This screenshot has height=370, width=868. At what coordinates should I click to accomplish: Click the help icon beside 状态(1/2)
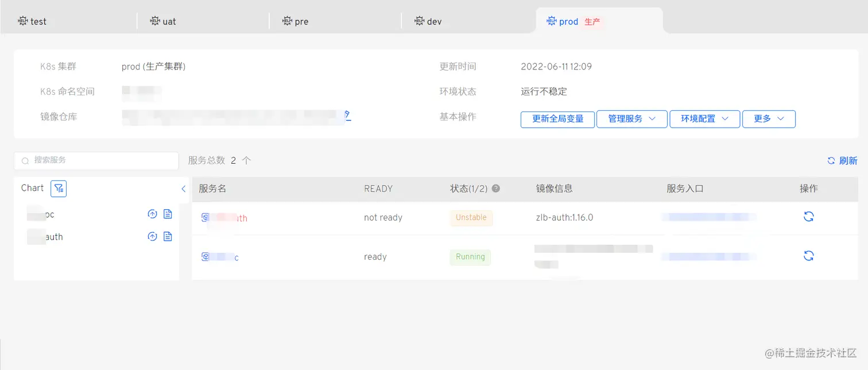(x=496, y=188)
